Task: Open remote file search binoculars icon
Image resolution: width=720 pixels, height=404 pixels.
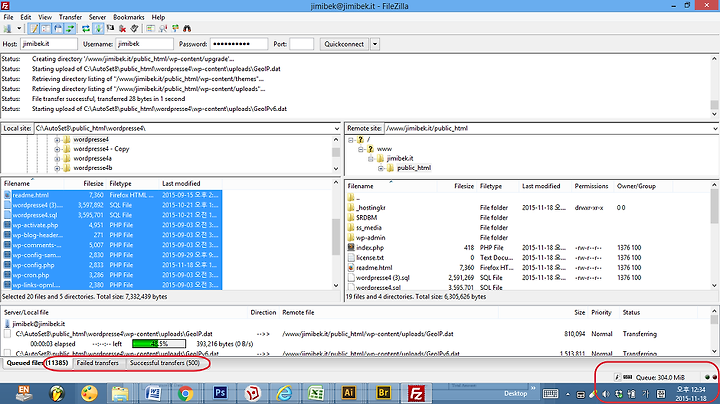Action: (x=187, y=28)
